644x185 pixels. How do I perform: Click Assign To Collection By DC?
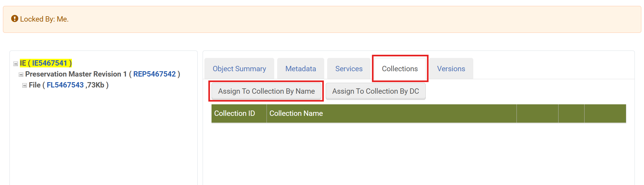pos(375,91)
